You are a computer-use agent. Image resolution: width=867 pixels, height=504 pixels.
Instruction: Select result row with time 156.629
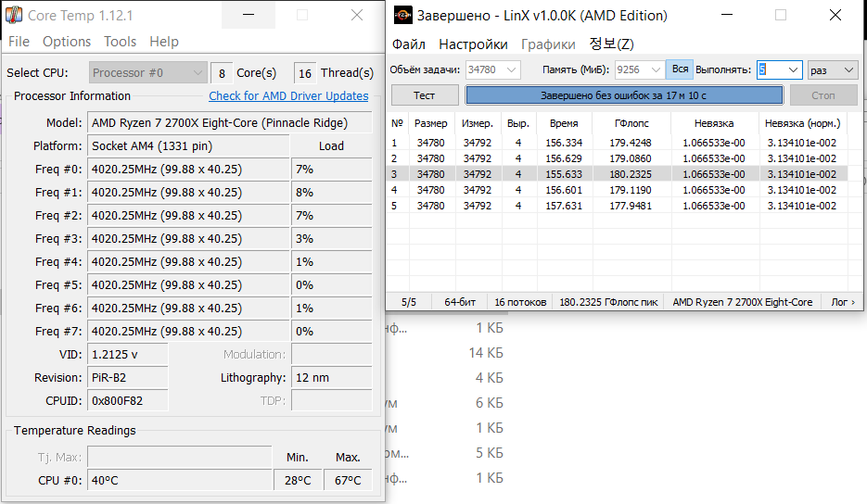click(x=617, y=158)
